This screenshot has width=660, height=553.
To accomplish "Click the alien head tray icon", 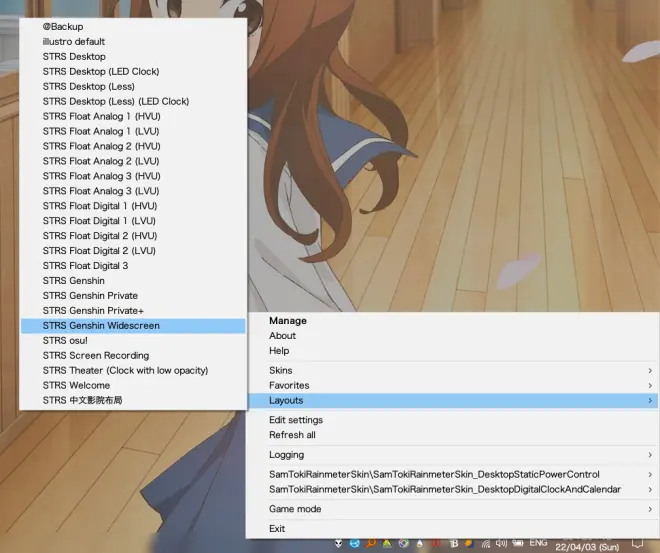I will 338,544.
